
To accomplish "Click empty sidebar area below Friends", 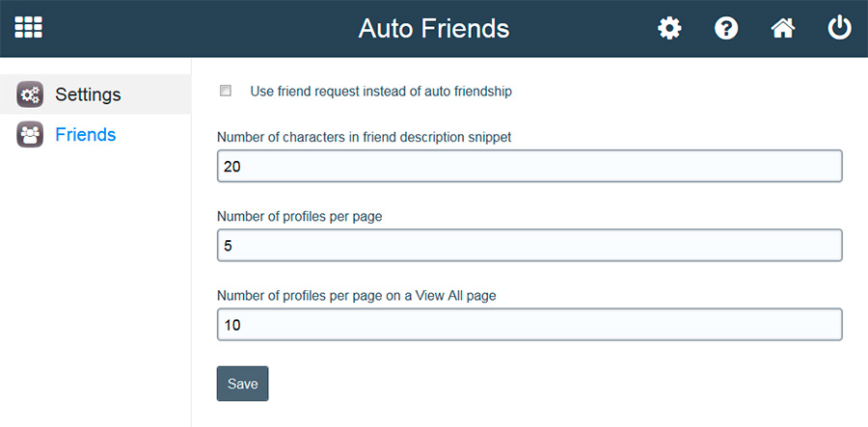I will click(95, 289).
